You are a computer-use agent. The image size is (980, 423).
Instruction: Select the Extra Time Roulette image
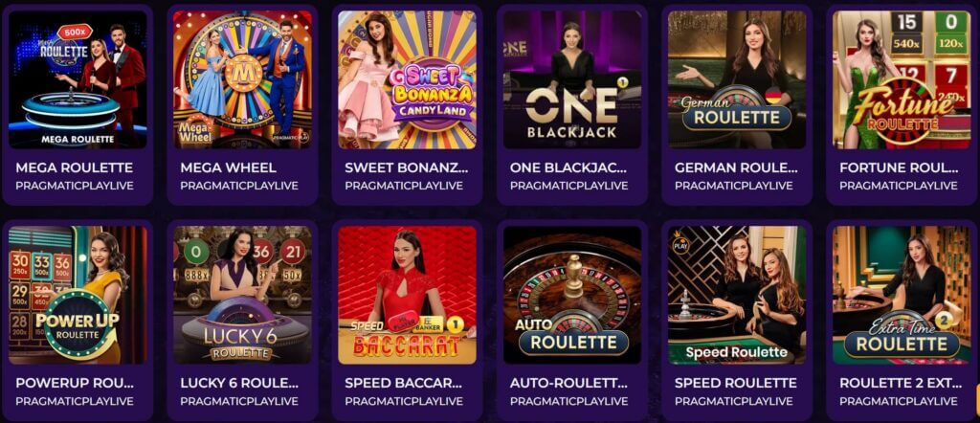pyautogui.click(x=902, y=295)
